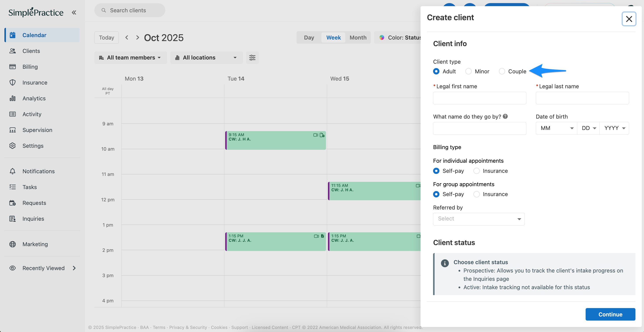Open the Cookies footer link
The width and height of the screenshot is (644, 332).
pos(219,327)
